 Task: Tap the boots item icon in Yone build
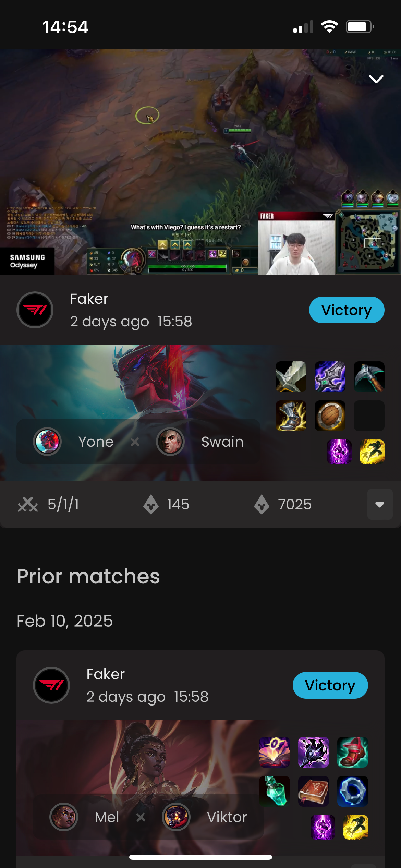291,416
